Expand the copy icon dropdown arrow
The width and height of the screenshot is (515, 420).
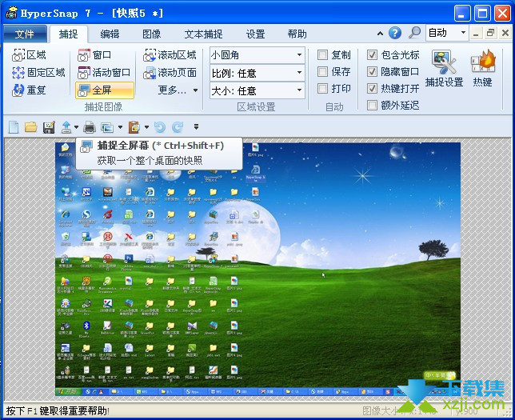pos(120,127)
